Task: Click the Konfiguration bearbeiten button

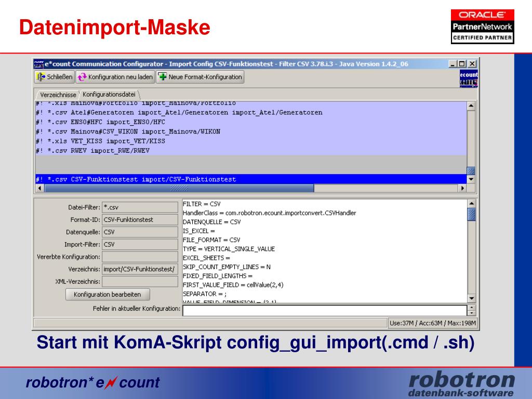Action: tap(108, 295)
